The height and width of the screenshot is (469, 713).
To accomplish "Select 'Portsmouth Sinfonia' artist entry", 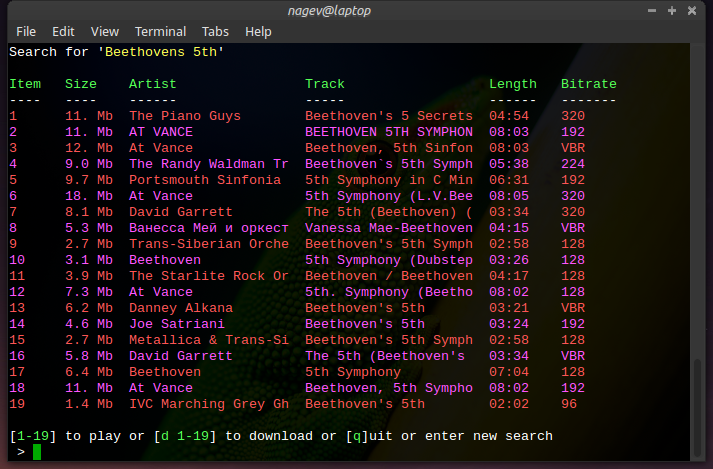I will click(205, 180).
